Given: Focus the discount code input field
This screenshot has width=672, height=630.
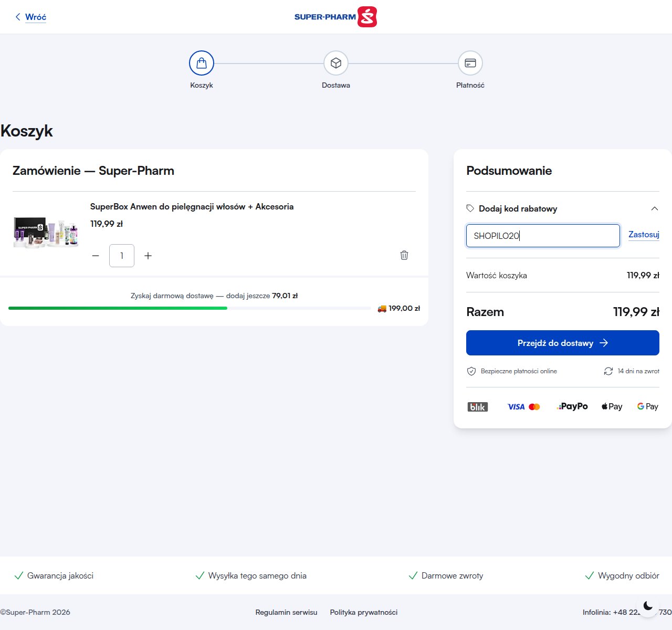Looking at the screenshot, I should point(543,236).
